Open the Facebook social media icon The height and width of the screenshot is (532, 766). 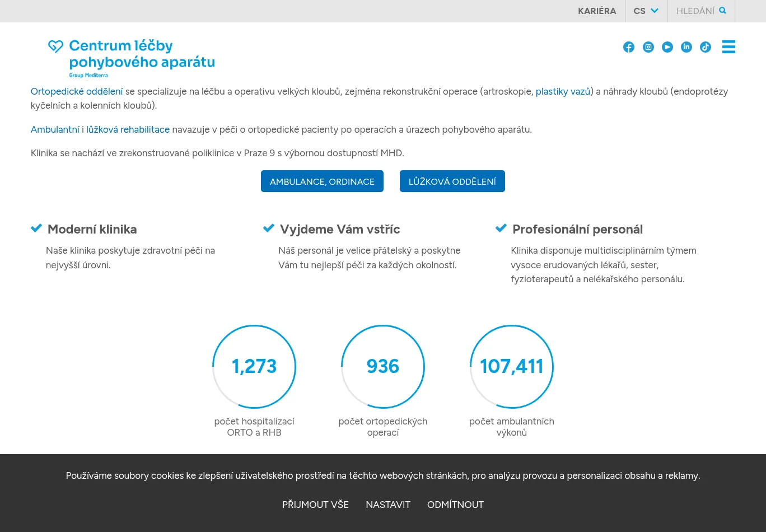(629, 47)
